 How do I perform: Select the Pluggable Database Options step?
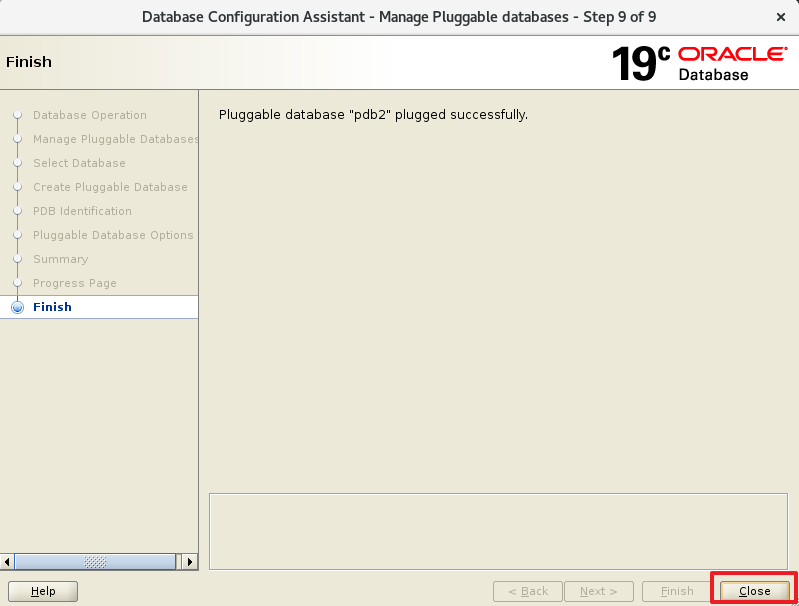[x=113, y=235]
